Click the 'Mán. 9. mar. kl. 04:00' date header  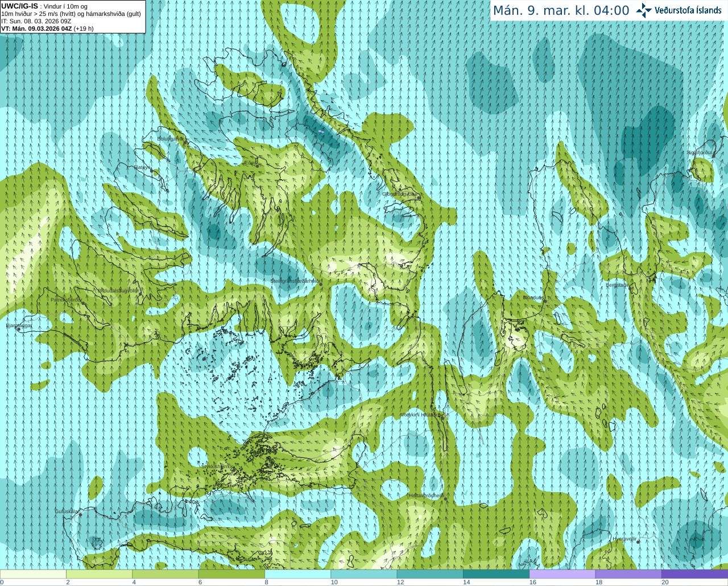(561, 10)
